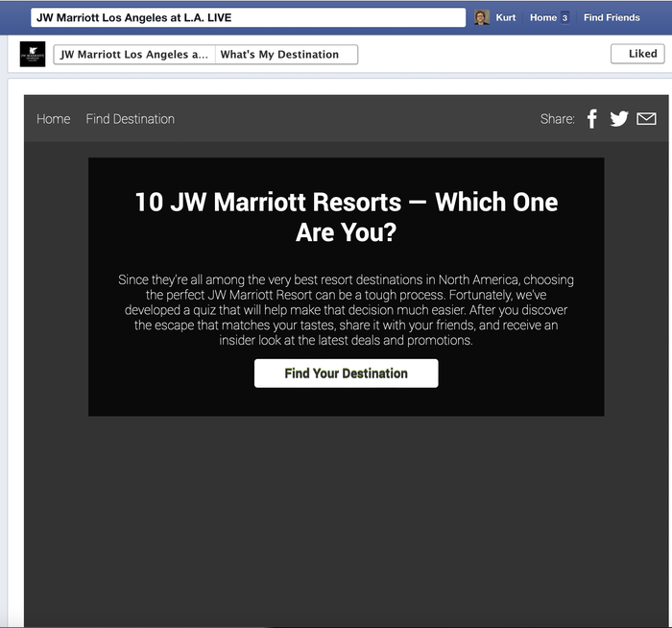This screenshot has width=672, height=628.
Task: Go to Kurt's profile link
Action: point(506,17)
